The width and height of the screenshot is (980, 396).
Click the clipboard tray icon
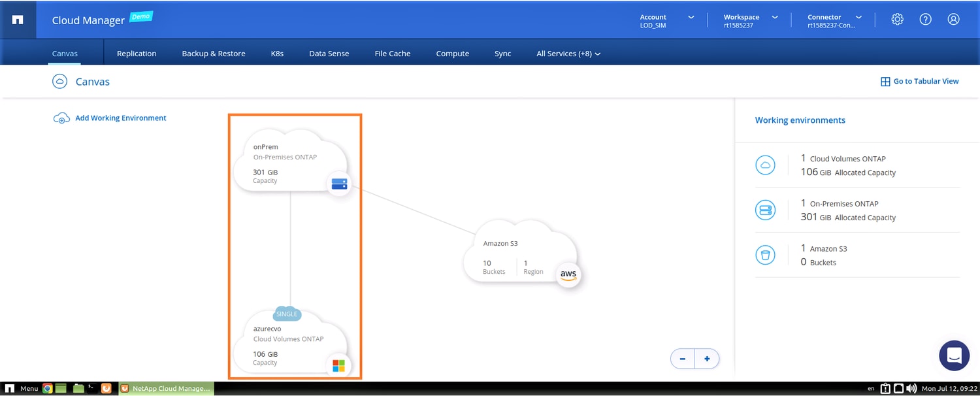(885, 388)
